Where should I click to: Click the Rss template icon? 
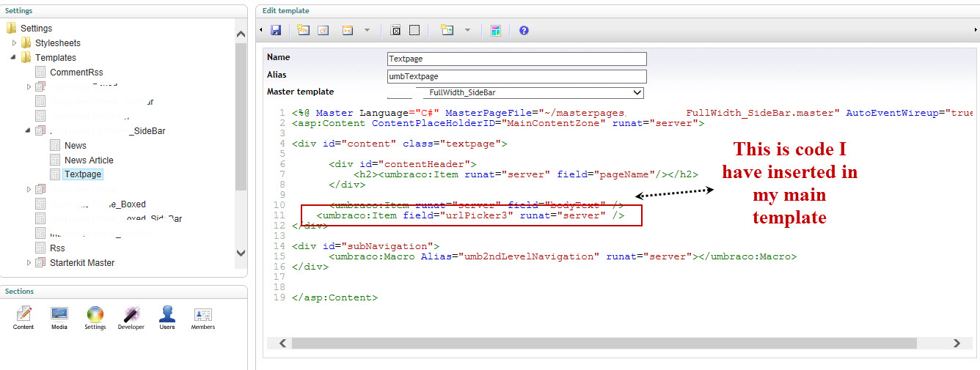tap(40, 248)
